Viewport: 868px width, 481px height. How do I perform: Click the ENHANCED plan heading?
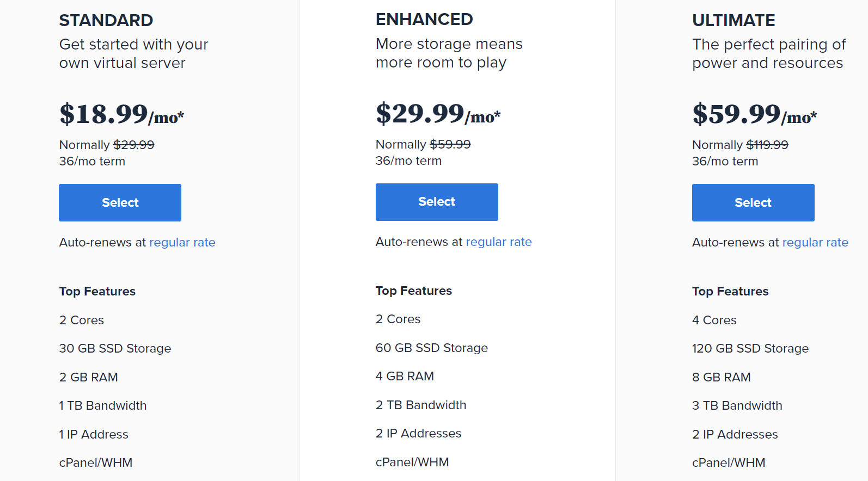[x=424, y=19]
